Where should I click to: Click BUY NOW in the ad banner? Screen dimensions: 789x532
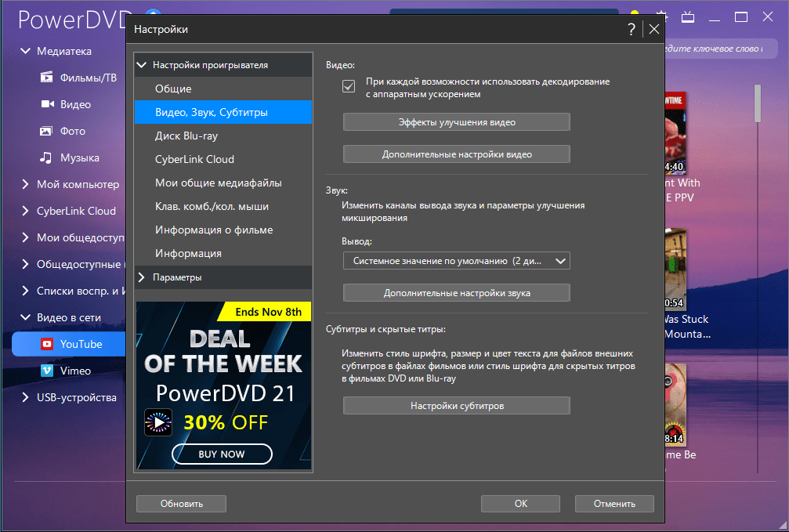[x=222, y=454]
